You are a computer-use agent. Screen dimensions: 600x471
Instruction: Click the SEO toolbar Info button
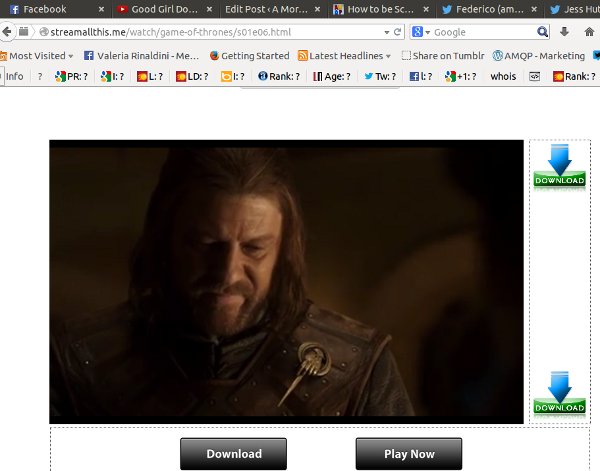(x=15, y=77)
